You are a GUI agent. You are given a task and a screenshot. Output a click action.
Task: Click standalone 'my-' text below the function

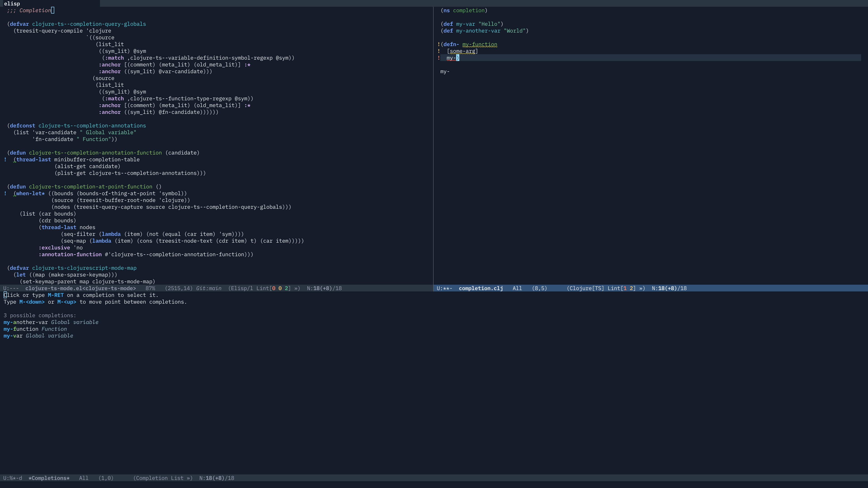click(445, 71)
